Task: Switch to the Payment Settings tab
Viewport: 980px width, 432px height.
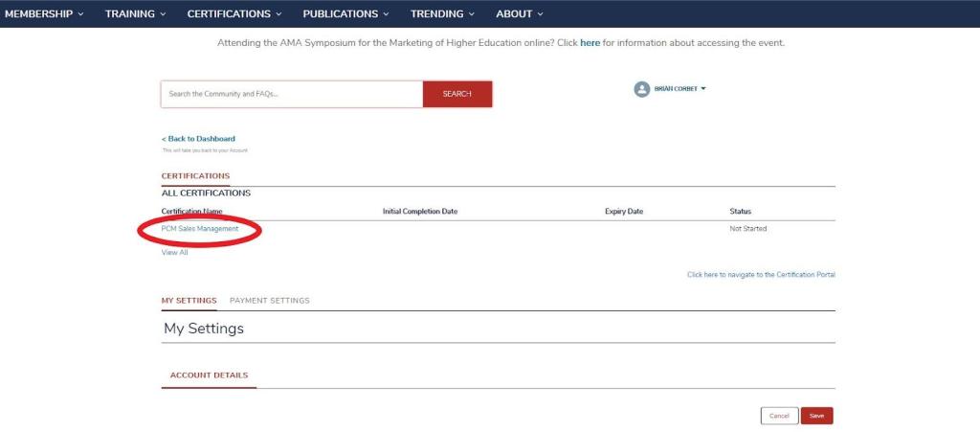Action: pos(269,301)
